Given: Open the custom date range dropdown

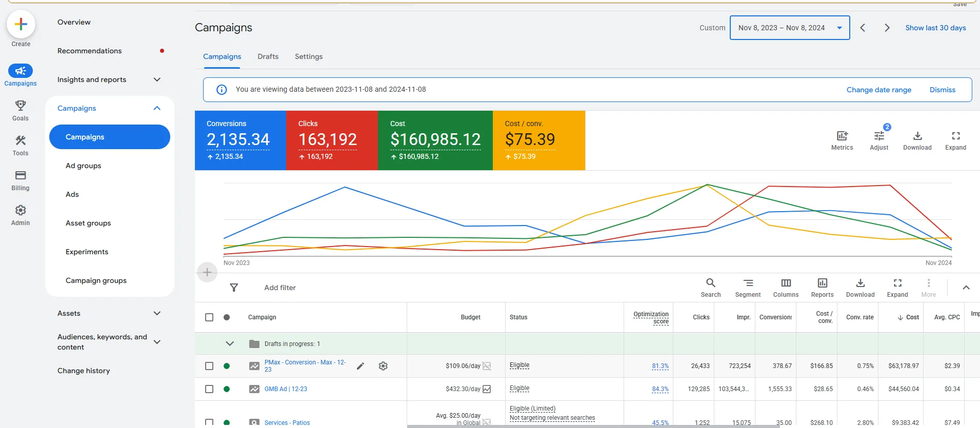Looking at the screenshot, I should [x=789, y=28].
